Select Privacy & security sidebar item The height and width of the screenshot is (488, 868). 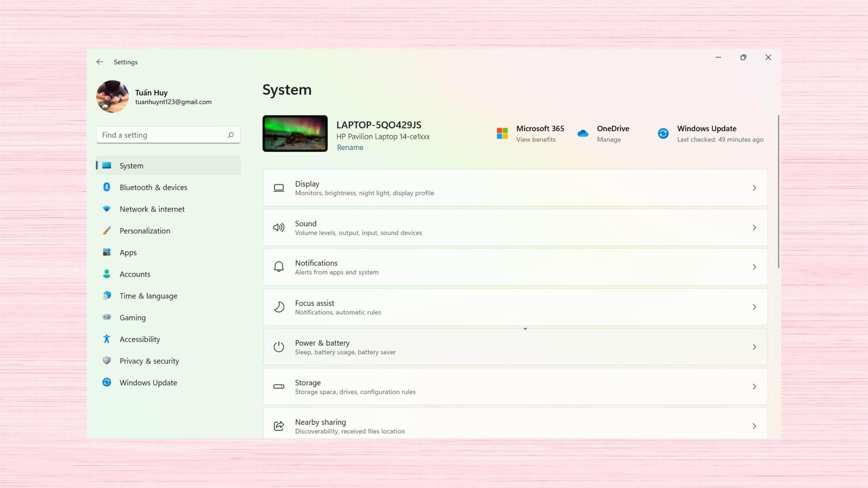point(149,361)
